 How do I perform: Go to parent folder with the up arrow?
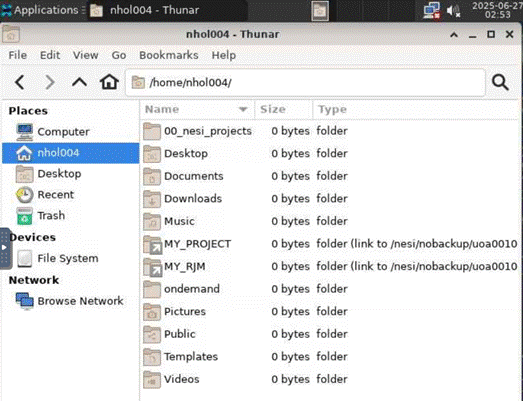point(79,82)
